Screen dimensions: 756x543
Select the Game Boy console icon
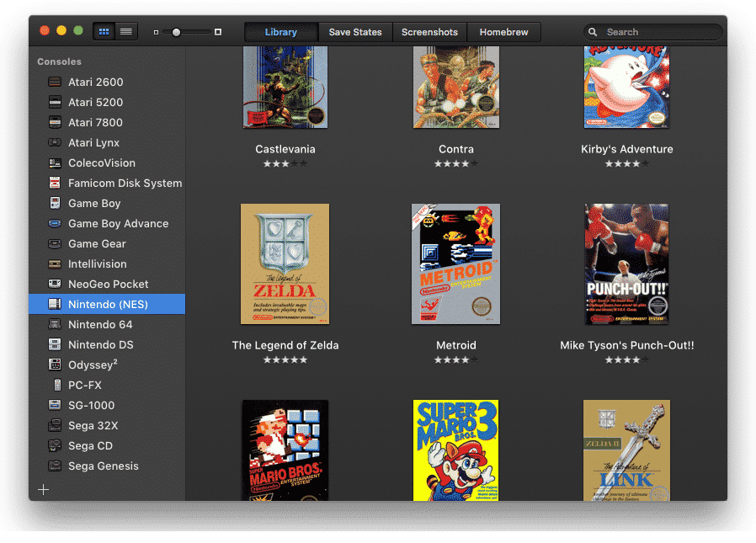tap(54, 203)
